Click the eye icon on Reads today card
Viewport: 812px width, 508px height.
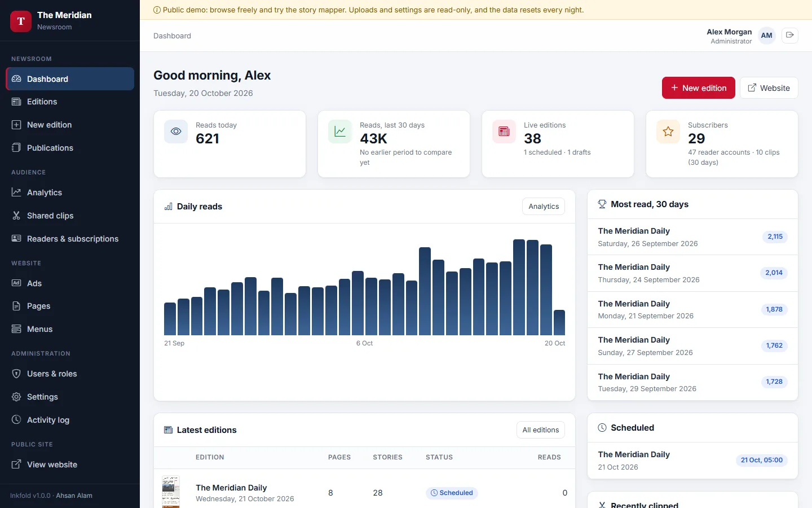click(x=176, y=132)
